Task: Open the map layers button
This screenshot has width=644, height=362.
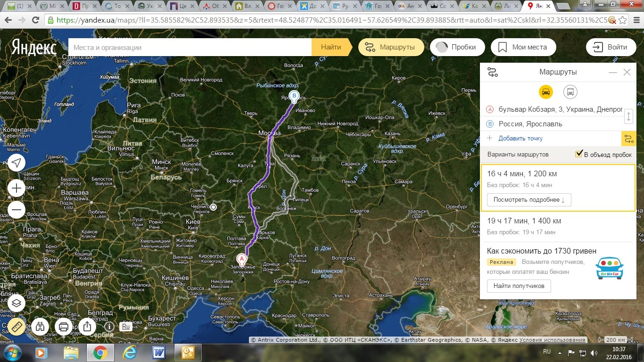Action: coord(17,303)
